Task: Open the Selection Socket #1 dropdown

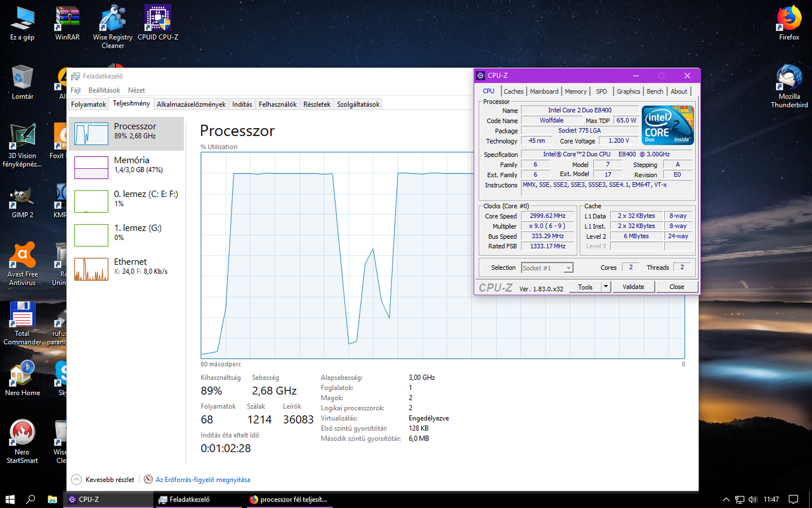Action: point(547,268)
